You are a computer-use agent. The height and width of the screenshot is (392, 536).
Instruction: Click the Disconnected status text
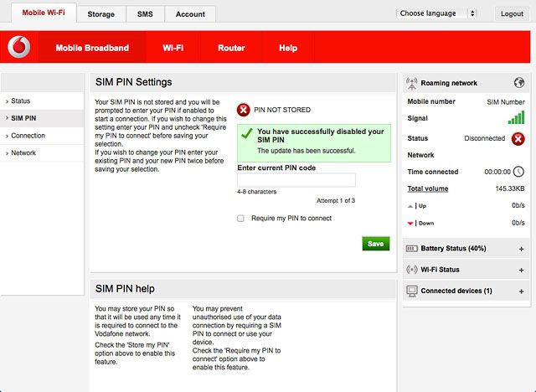point(484,138)
